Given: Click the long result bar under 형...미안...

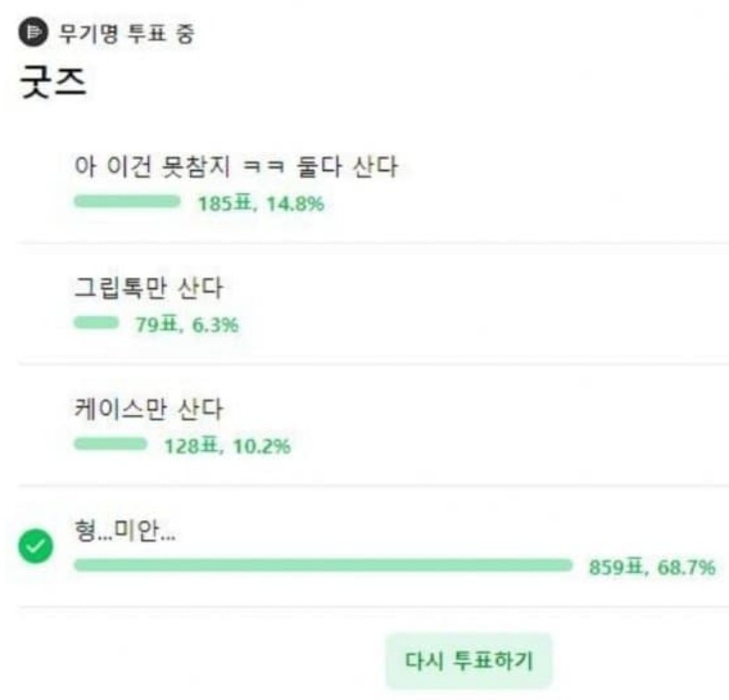Looking at the screenshot, I should point(323,566).
